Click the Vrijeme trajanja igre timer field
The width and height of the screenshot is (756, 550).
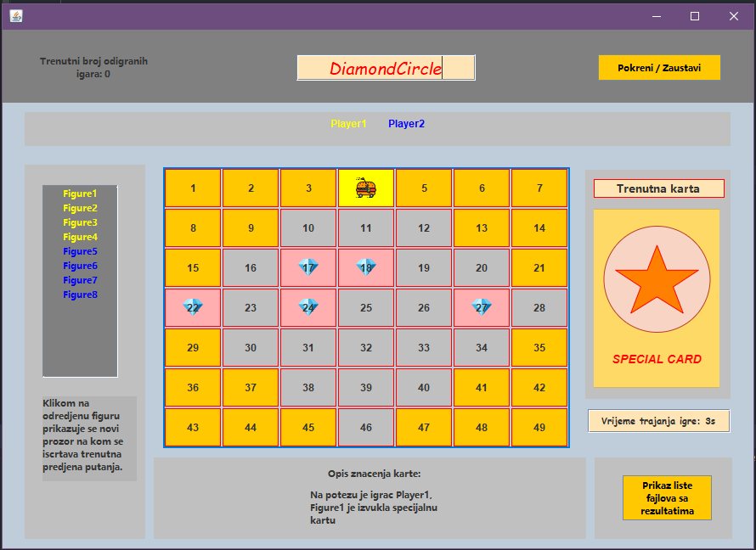click(x=658, y=421)
